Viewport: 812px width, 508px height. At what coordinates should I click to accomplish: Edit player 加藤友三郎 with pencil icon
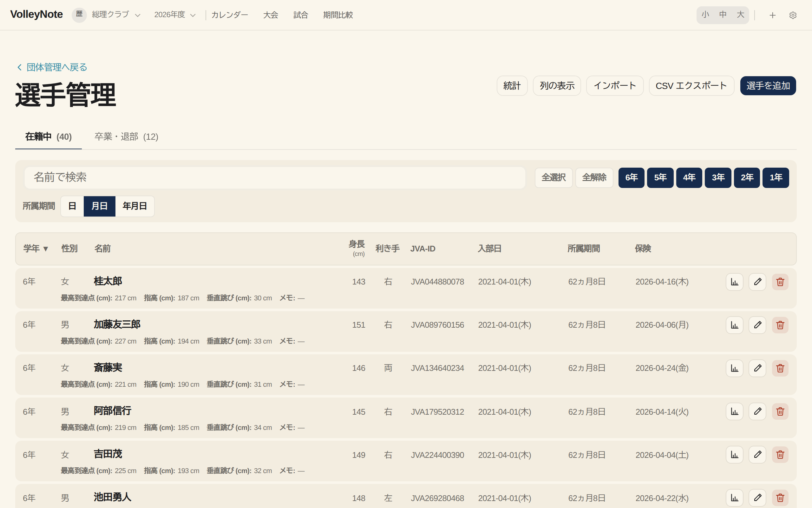coord(757,325)
